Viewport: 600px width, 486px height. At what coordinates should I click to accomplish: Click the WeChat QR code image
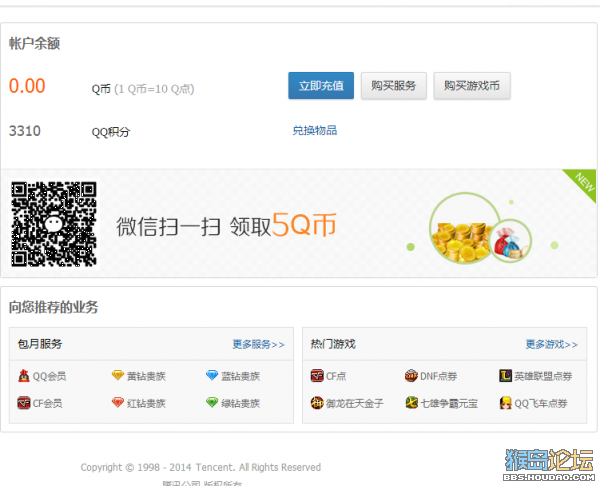click(x=54, y=224)
